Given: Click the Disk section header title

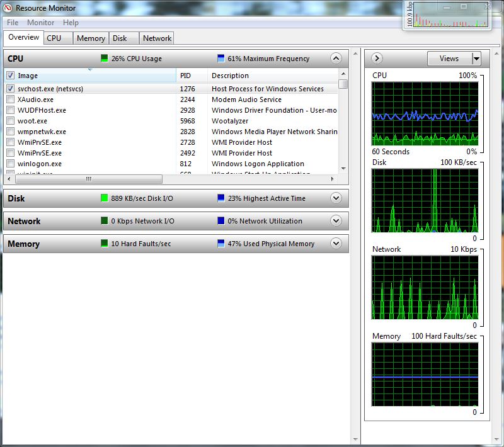Looking at the screenshot, I should click(x=16, y=198).
